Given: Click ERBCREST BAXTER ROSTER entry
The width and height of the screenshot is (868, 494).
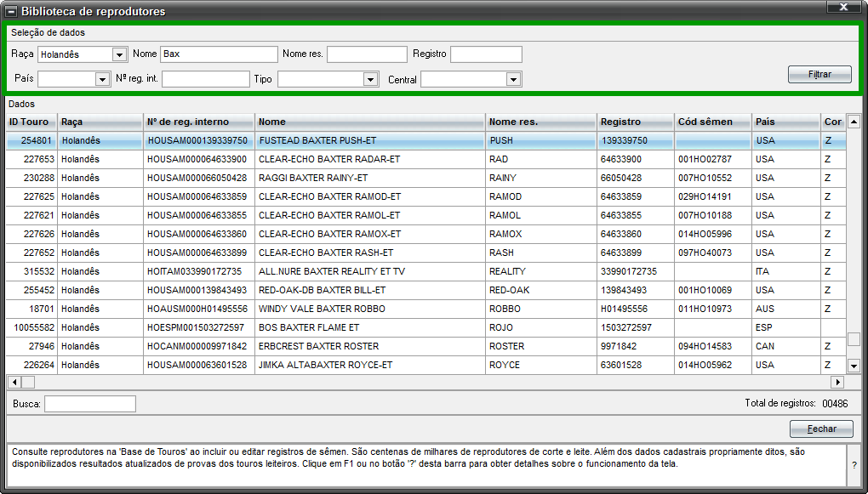Looking at the screenshot, I should tap(426, 346).
